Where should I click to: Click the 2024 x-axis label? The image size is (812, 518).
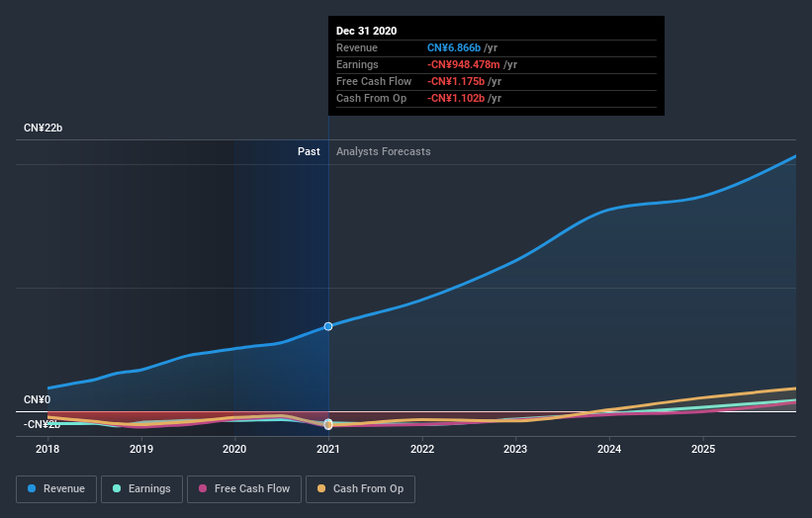tap(609, 449)
